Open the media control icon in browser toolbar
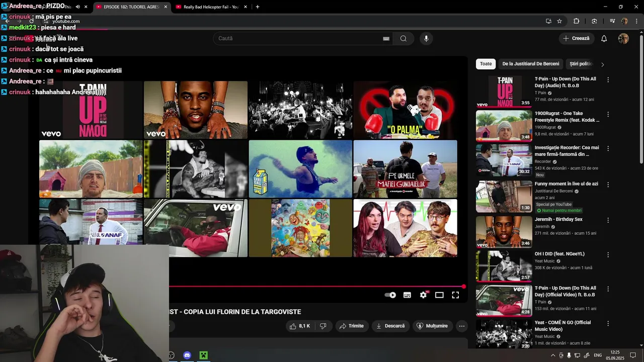Viewport: 644px width, 362px height. pos(612,21)
